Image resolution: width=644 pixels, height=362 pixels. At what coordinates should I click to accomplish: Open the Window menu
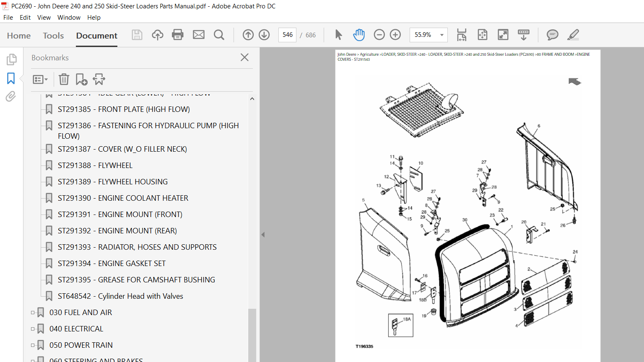click(69, 18)
